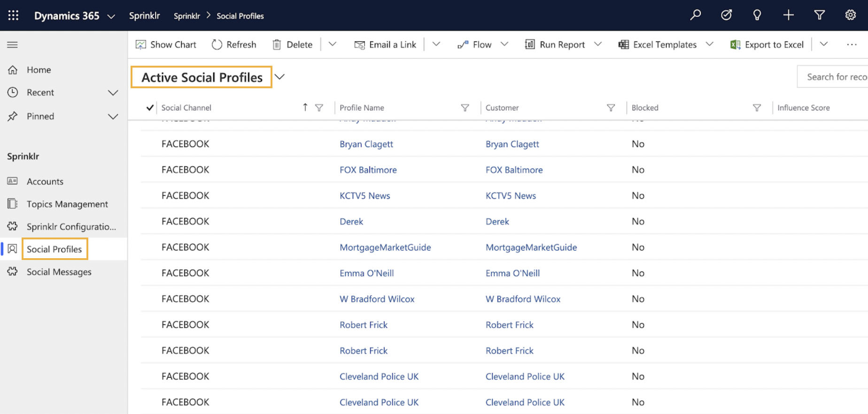This screenshot has width=868, height=414.
Task: Collapse the sidebar with hamburger icon
Action: [x=13, y=45]
